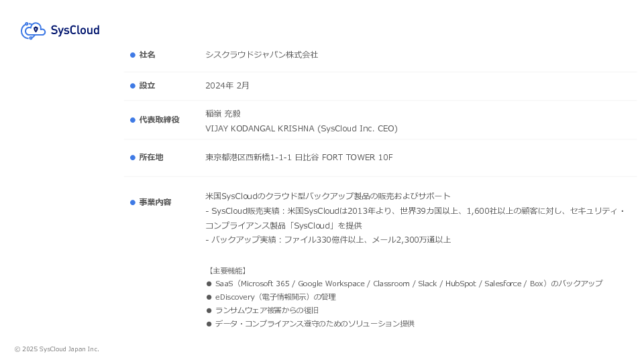Click the blue bullet beside 事業内容
The width and height of the screenshot is (644, 362).
(x=133, y=202)
